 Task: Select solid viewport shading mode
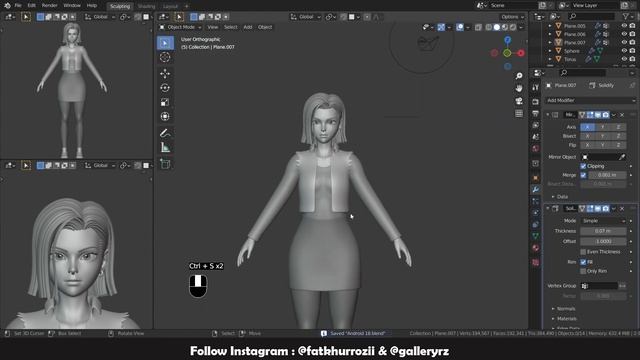click(497, 27)
